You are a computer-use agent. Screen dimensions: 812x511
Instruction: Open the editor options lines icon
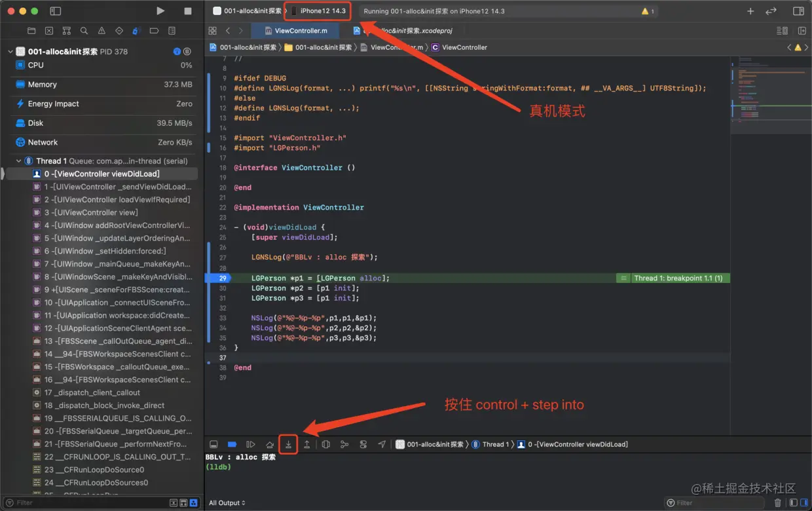point(782,31)
